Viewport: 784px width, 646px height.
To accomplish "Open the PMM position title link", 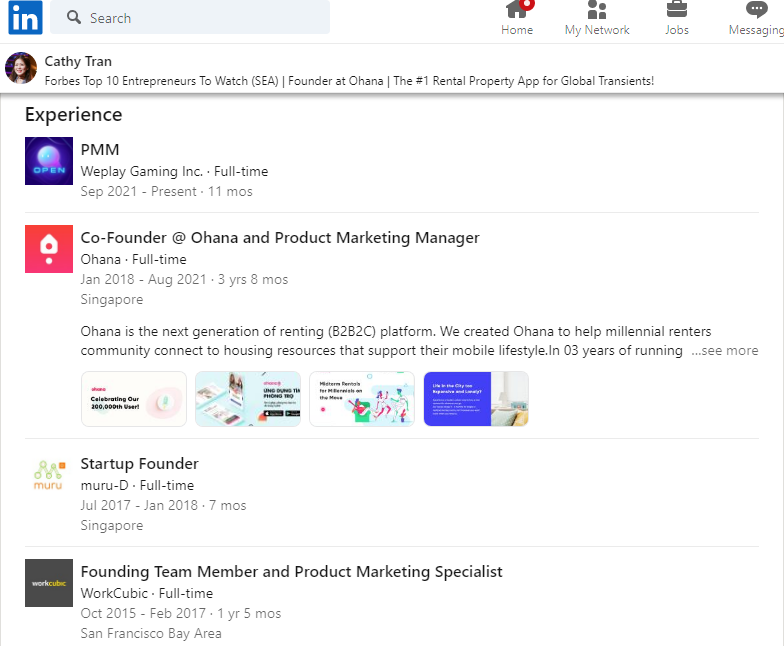I will (x=100, y=150).
